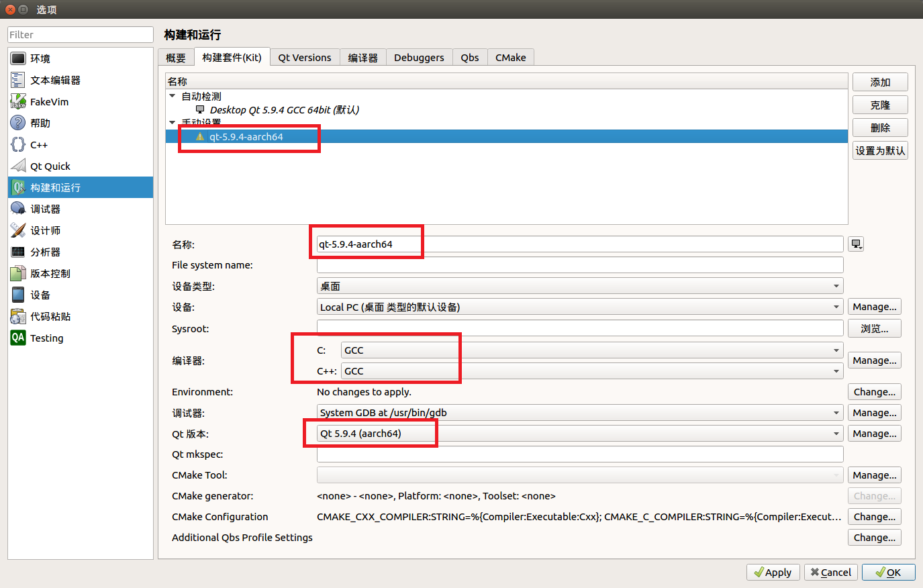Click Manage button for 设备
The width and height of the screenshot is (923, 588).
click(875, 307)
